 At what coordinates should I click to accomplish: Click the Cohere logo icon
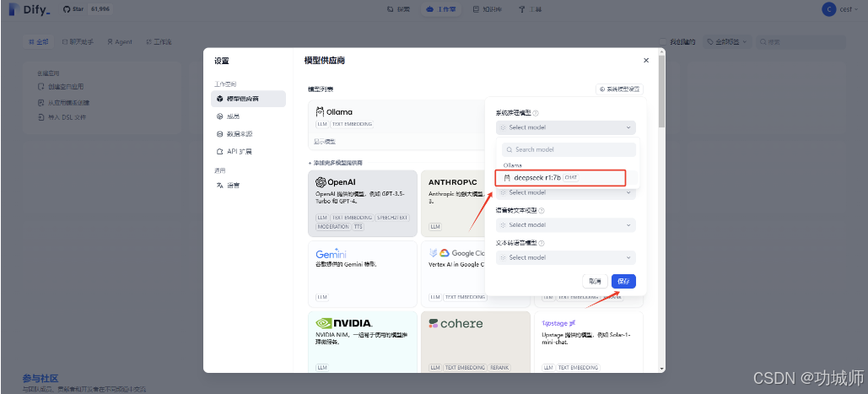pos(434,324)
